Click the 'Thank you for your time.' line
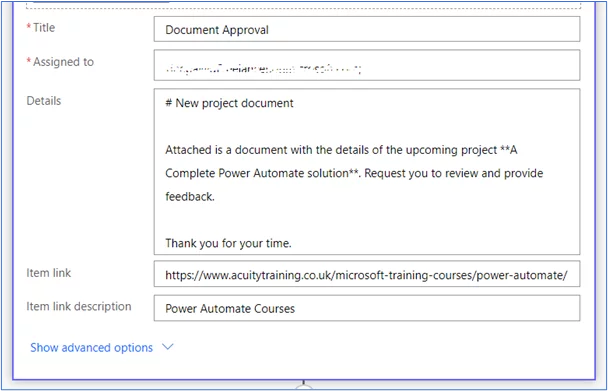 [x=228, y=243]
